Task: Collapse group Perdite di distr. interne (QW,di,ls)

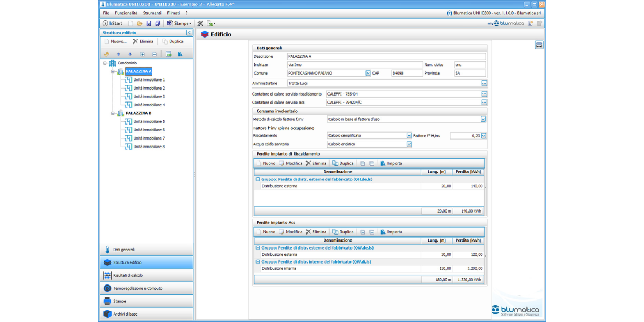Action: tap(258, 262)
